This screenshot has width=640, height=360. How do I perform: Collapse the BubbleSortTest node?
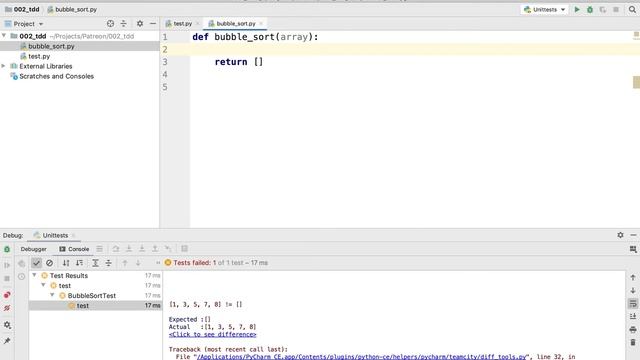pos(53,295)
